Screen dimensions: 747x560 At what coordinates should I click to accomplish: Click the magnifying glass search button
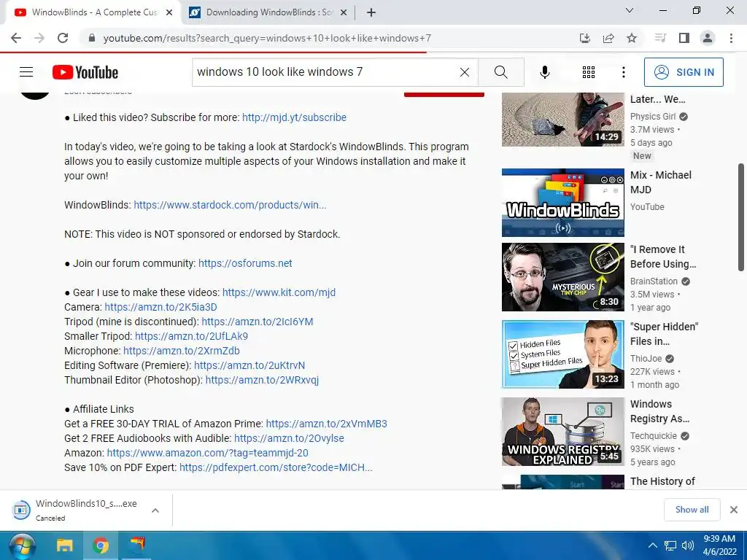(x=500, y=72)
